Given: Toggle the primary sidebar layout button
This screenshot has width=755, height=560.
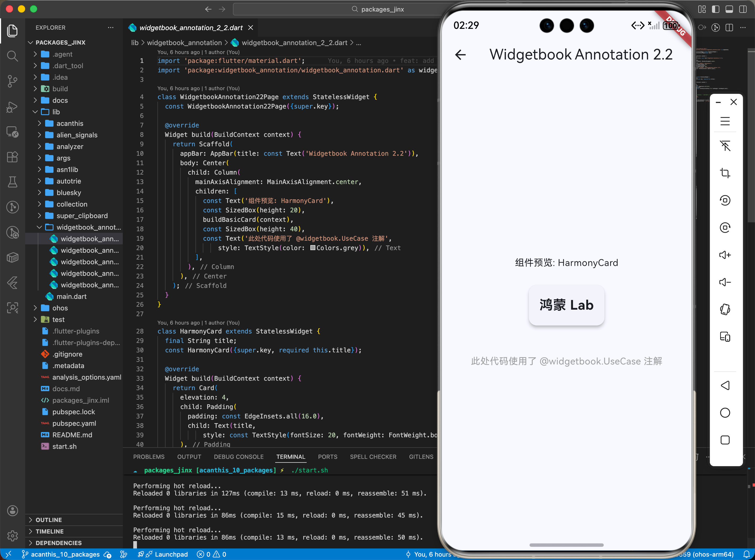Looking at the screenshot, I should (716, 9).
